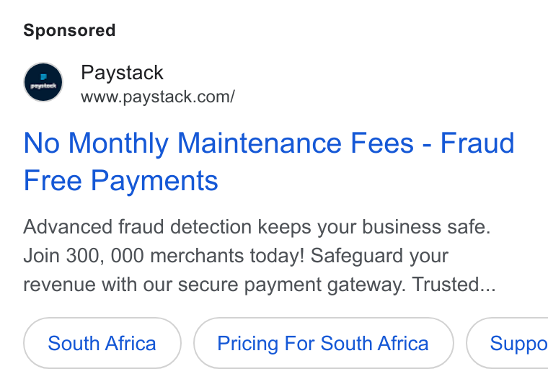Image resolution: width=548 pixels, height=392 pixels.
Task: Click the Paystack advertiser name
Action: (122, 73)
